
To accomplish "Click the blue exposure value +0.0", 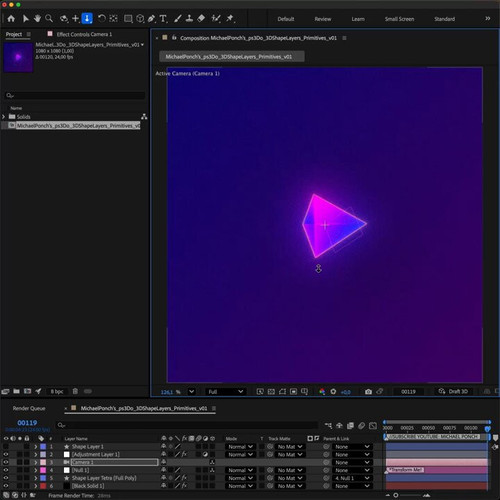I will pyautogui.click(x=346, y=392).
